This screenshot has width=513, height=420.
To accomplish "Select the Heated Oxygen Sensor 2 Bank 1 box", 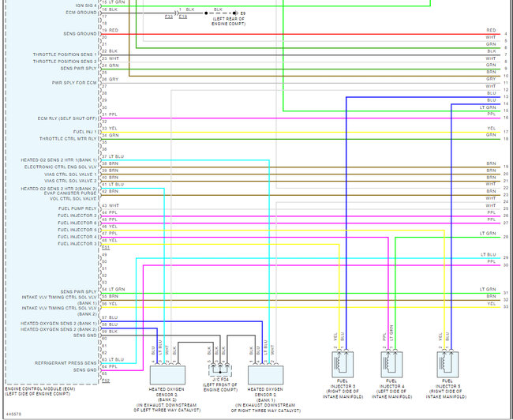I will click(266, 375).
